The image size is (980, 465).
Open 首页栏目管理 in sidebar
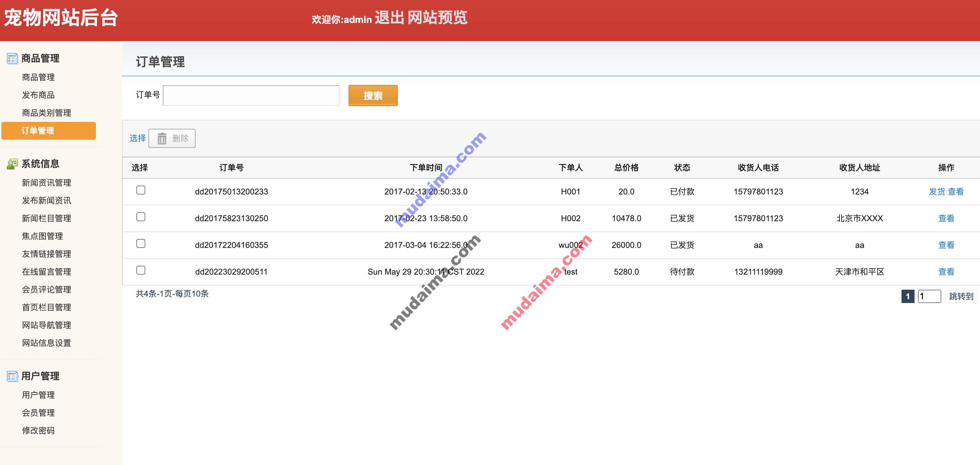[46, 307]
